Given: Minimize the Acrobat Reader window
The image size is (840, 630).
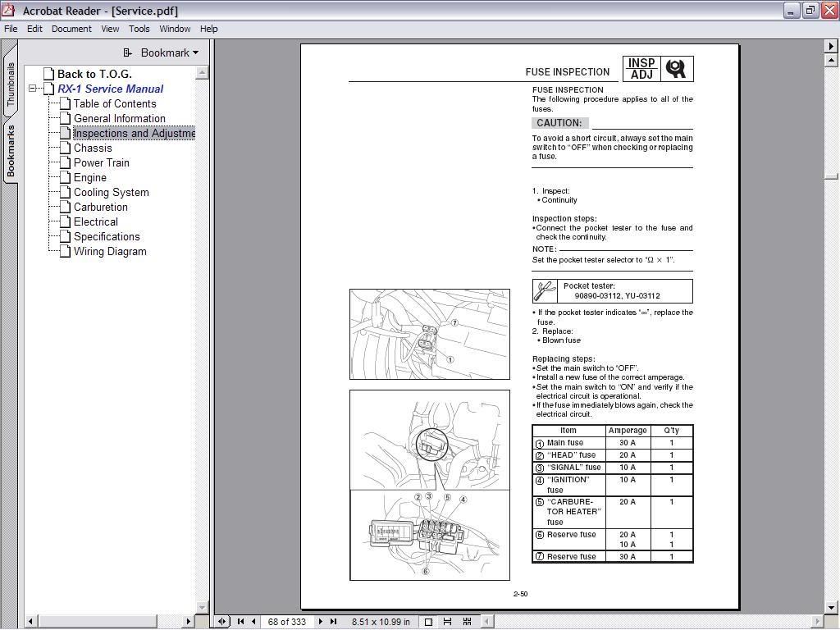Looking at the screenshot, I should click(x=792, y=11).
